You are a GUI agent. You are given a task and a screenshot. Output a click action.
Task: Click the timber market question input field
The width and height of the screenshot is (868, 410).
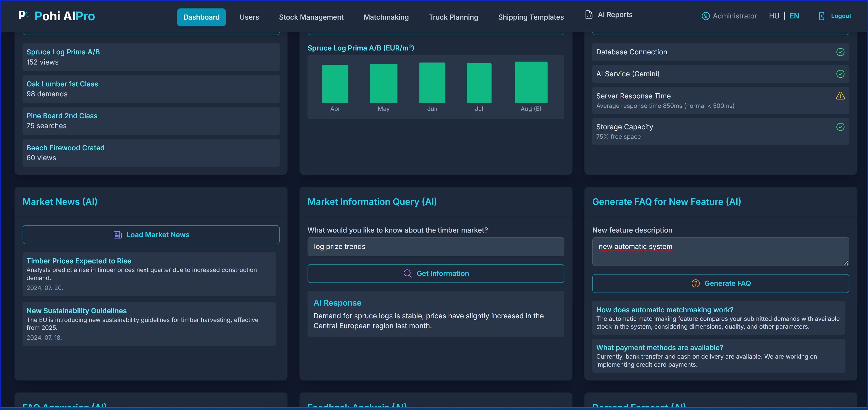tap(436, 247)
